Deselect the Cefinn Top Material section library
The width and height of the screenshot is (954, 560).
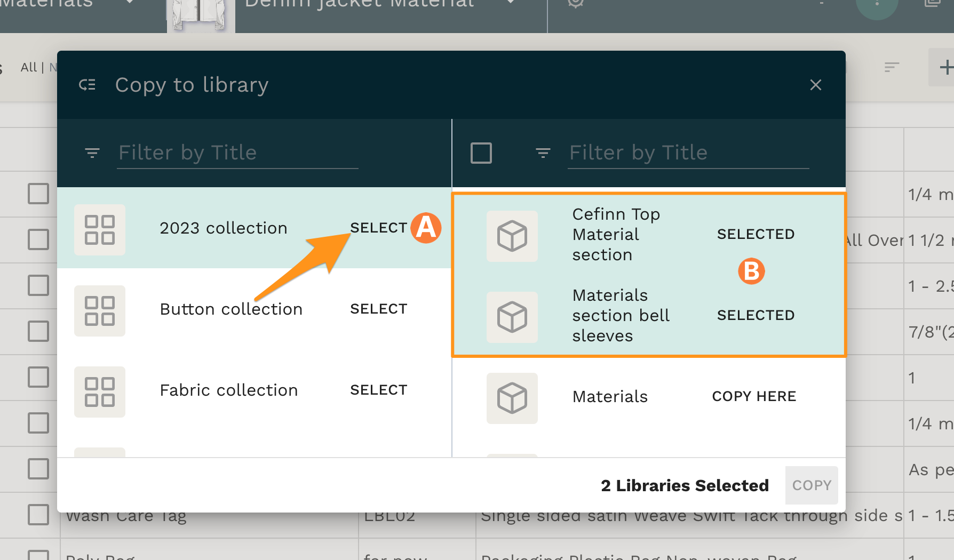click(755, 234)
